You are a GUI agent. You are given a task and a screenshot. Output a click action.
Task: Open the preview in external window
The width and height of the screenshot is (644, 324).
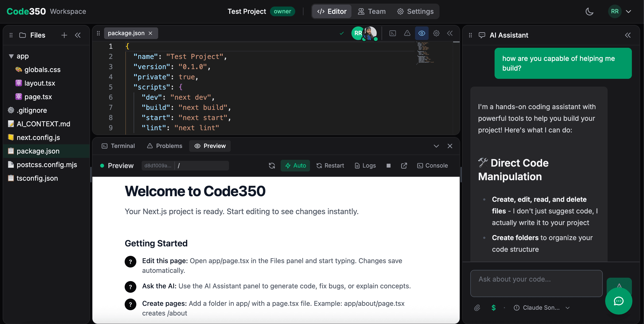coord(404,165)
